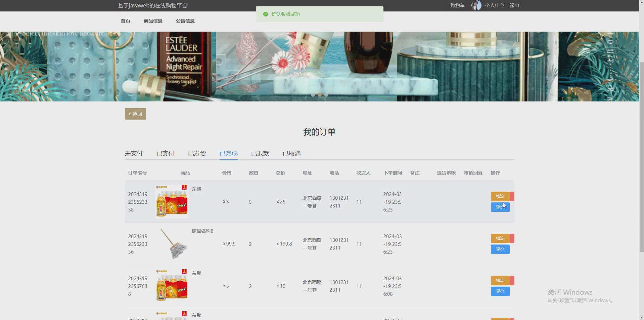Select the second carousel indicator dot

pos(320,95)
